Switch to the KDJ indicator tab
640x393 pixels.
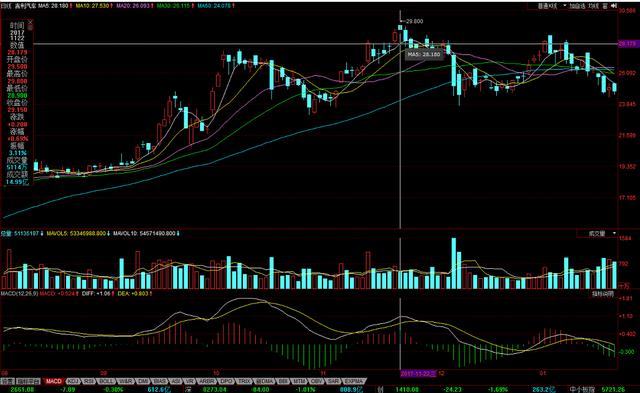tap(73, 381)
